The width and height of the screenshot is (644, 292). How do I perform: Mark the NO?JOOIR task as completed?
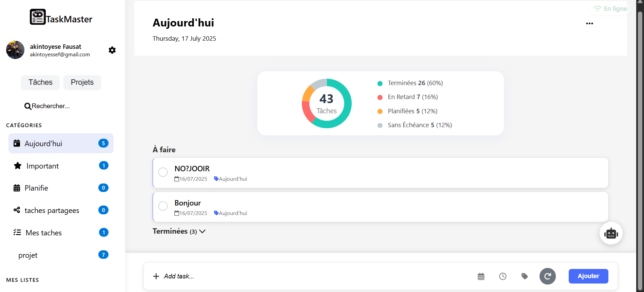pyautogui.click(x=163, y=172)
